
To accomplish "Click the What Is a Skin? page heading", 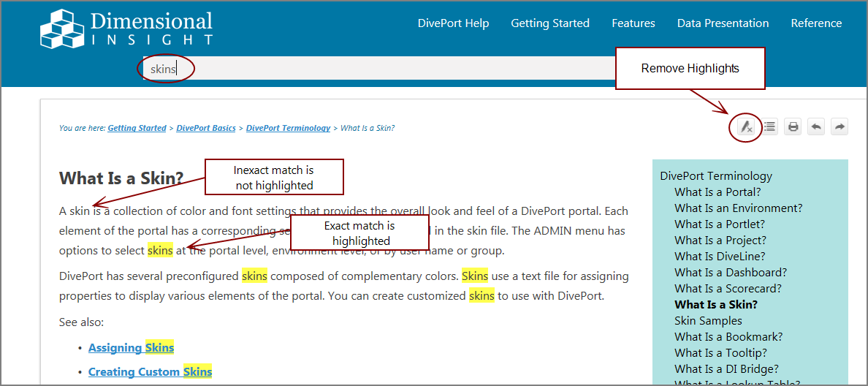I will click(x=121, y=178).
